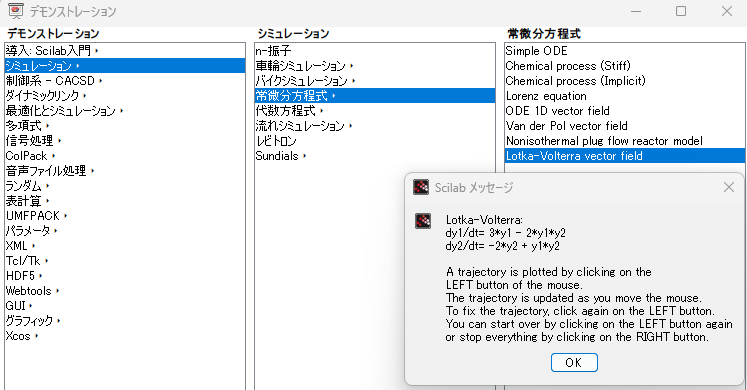Open the UMFPACK category

(x=125, y=216)
